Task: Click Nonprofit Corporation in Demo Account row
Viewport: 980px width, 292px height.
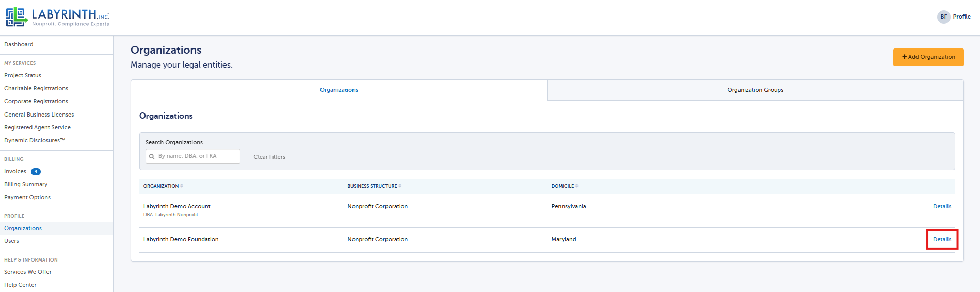Action: point(377,206)
